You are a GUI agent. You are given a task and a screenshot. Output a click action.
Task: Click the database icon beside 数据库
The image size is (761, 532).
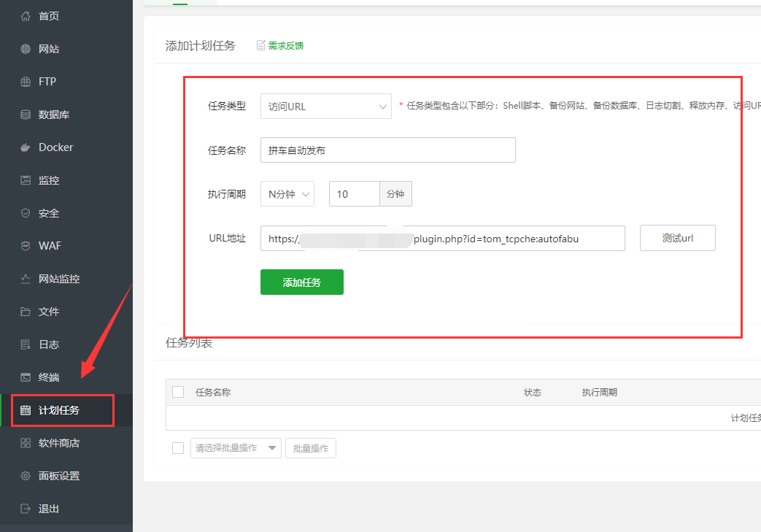[x=26, y=115]
